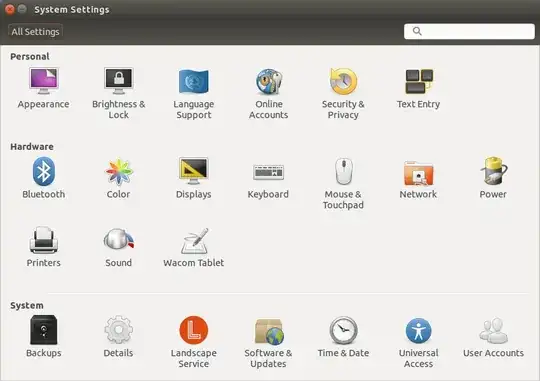Screen dimensions: 540x381
Task: Open Software & Updates
Action: (269, 331)
